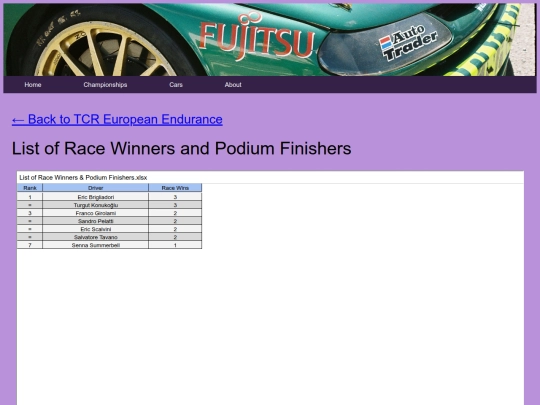Click the file name List of Race Winners & Podium Finishers.xlsx

pos(83,178)
